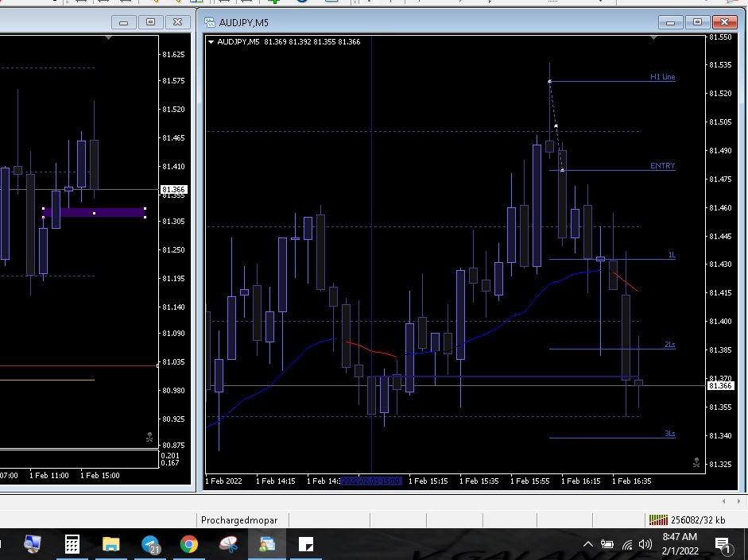Open the notification center icon
748x560 pixels.
(x=723, y=544)
